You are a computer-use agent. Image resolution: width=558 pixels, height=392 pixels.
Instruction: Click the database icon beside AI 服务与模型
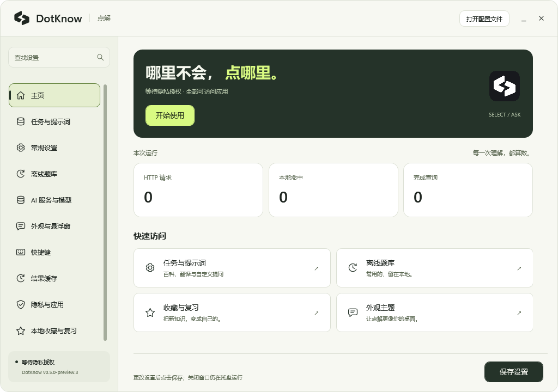[x=21, y=200]
